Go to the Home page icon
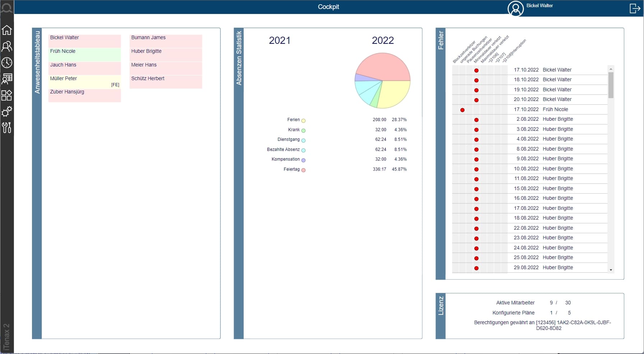This screenshot has height=354, width=644. [7, 30]
